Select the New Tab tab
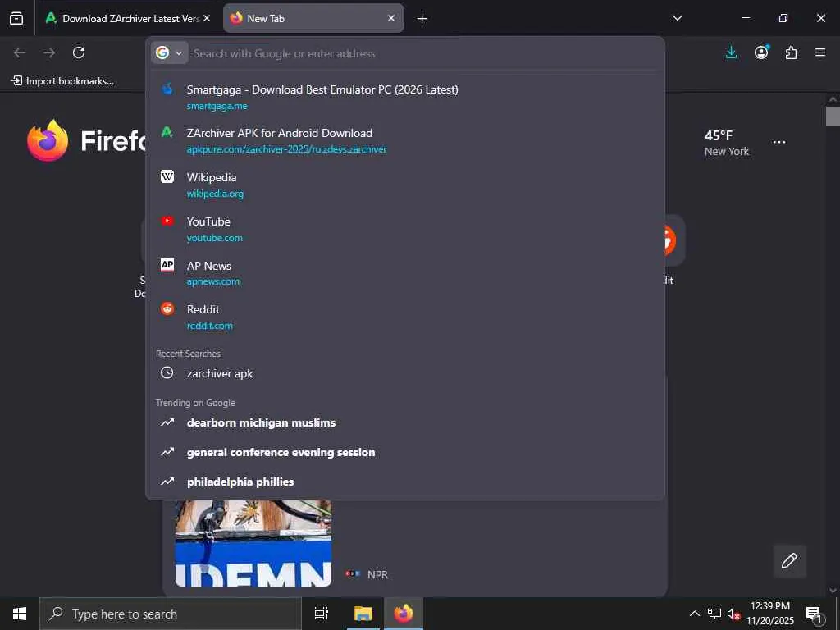Screen dimensions: 840x630 [x=313, y=18]
